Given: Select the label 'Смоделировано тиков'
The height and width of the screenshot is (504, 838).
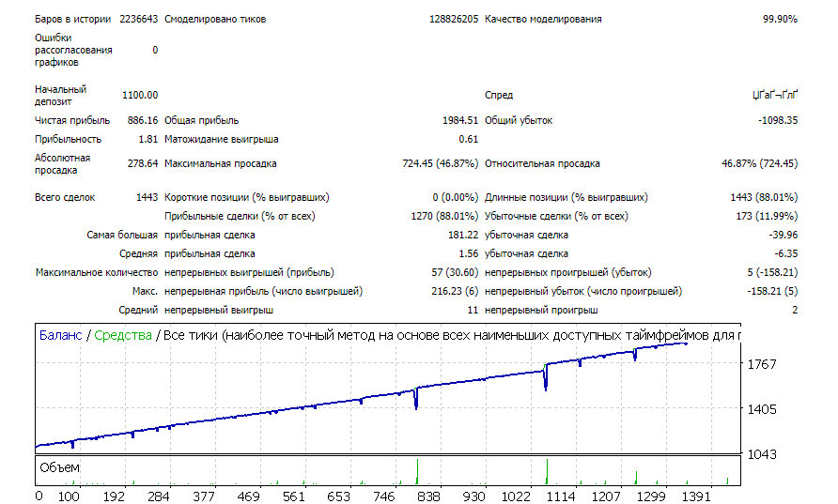Looking at the screenshot, I should 215,19.
